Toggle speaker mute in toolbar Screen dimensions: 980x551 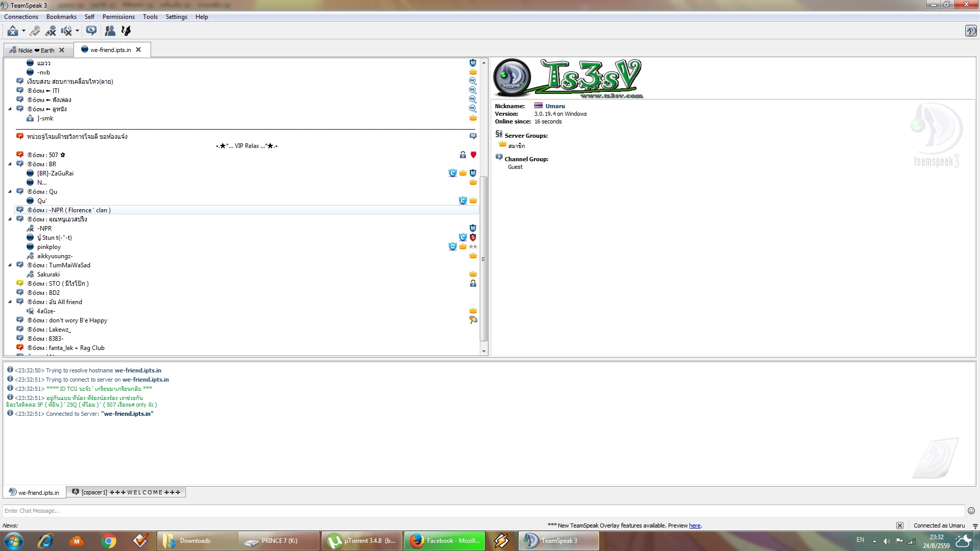(66, 31)
